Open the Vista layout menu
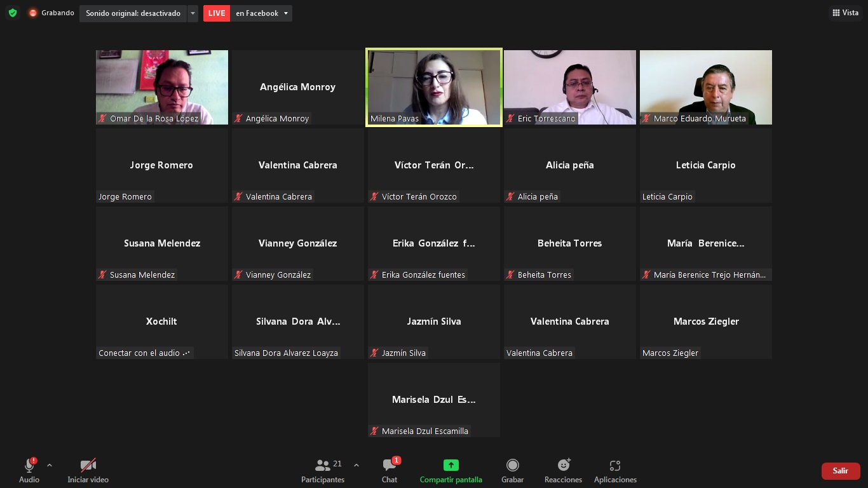 point(845,13)
